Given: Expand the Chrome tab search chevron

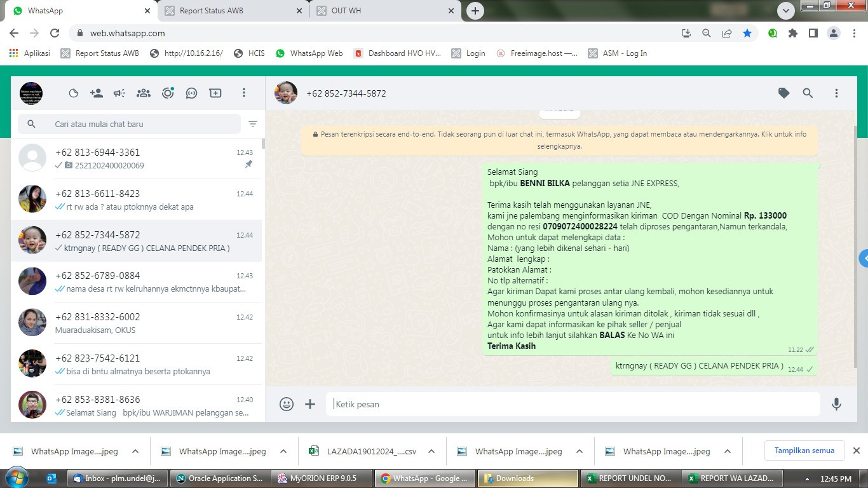Looking at the screenshot, I should click(x=786, y=11).
